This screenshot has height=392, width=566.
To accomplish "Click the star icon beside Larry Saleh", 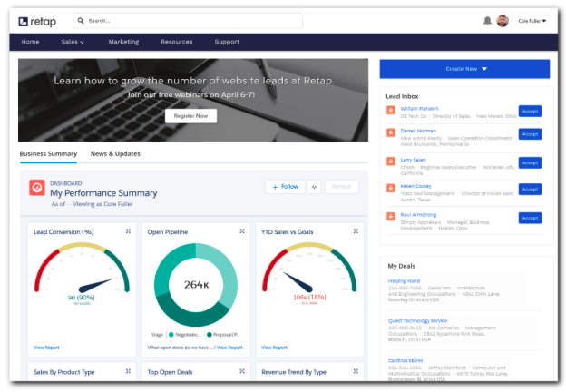I will [x=391, y=161].
